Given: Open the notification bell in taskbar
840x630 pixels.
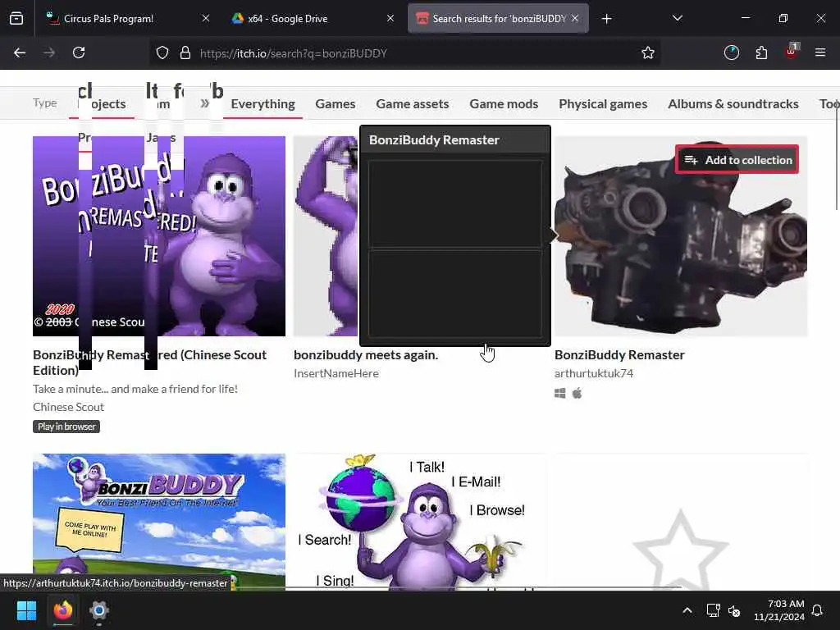Looking at the screenshot, I should click(817, 610).
